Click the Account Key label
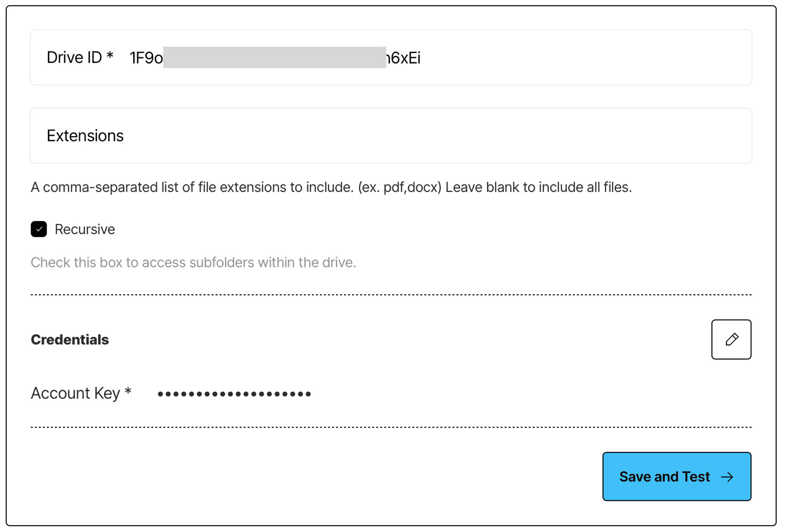 (x=81, y=393)
